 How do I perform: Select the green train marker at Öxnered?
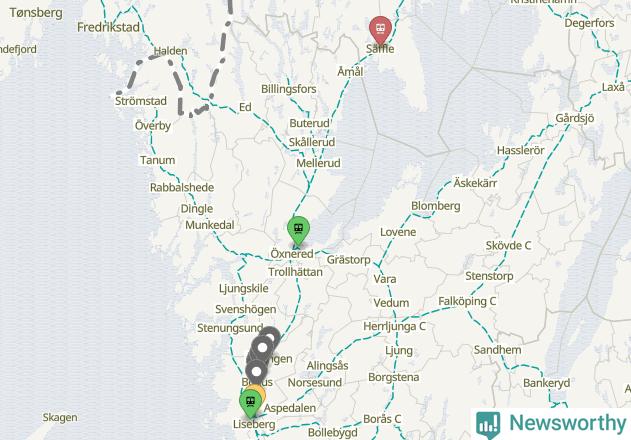[x=298, y=230]
